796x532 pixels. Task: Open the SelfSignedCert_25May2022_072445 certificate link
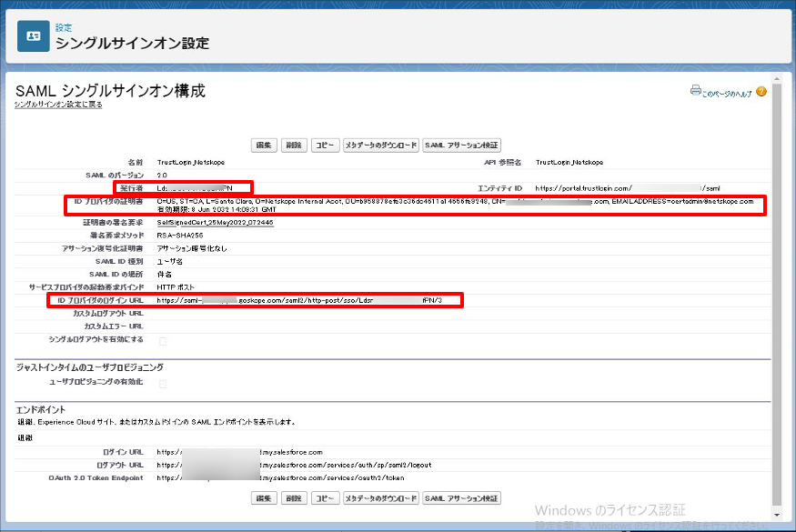[216, 222]
